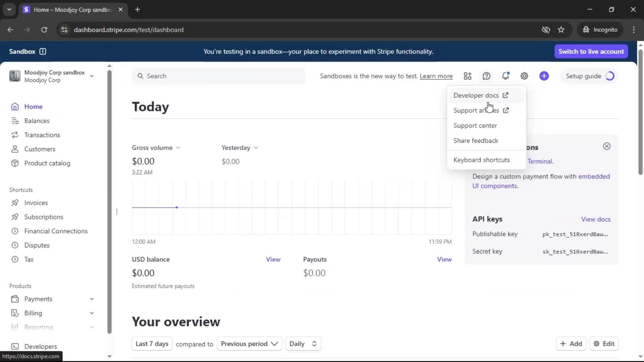This screenshot has height=362, width=644.
Task: Choose Share feedback in help menu
Action: point(476,141)
